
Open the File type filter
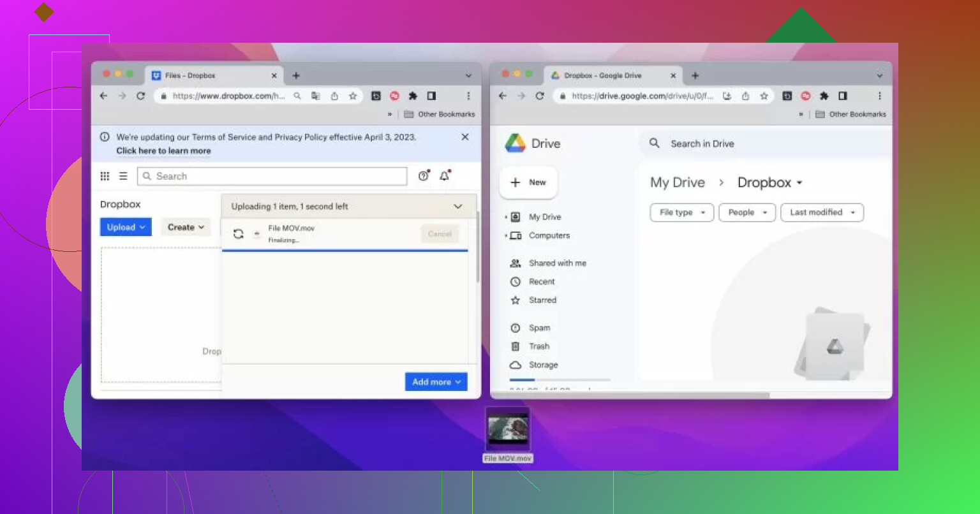[681, 212]
